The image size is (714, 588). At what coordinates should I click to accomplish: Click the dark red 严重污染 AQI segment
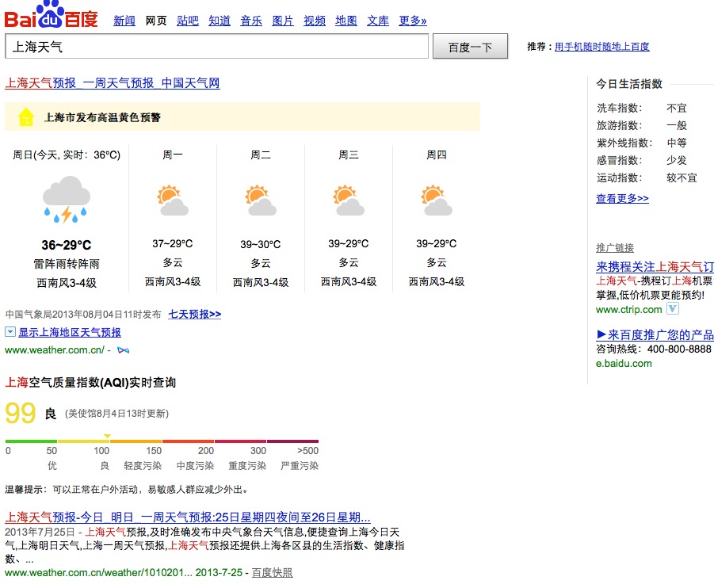click(x=292, y=441)
